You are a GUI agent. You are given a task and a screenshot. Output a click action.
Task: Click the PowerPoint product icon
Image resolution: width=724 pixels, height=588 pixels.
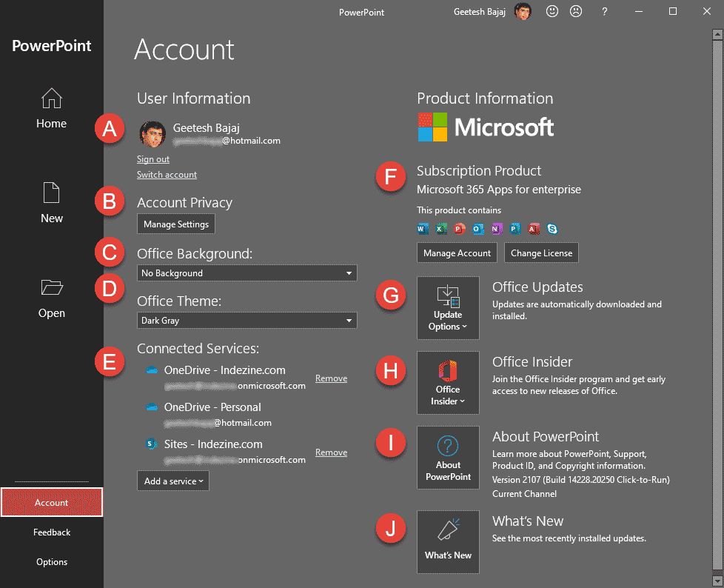[x=460, y=229]
